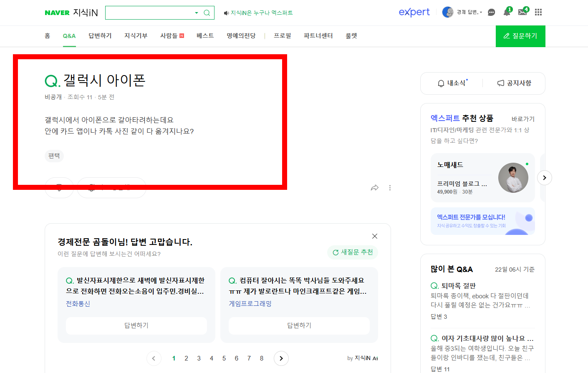Screen dimensions: 588x373
Task: Click the 새질문 추천 refresh button
Action: (x=353, y=252)
